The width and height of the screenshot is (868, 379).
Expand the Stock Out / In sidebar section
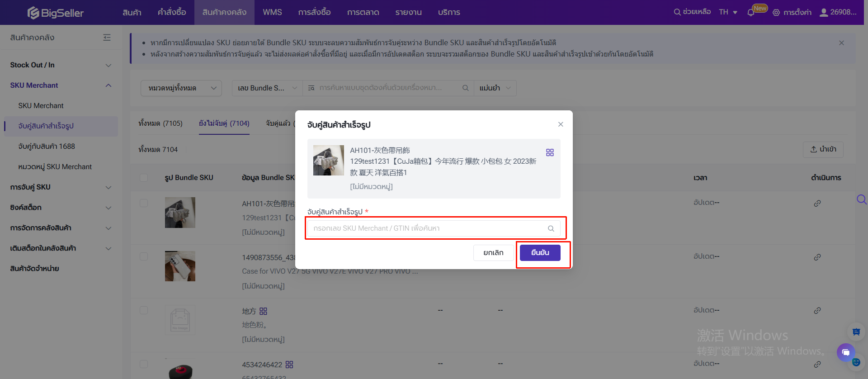(61, 65)
